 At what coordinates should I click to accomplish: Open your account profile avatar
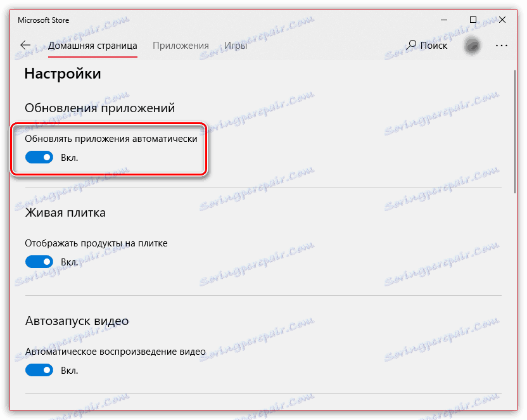coord(472,45)
